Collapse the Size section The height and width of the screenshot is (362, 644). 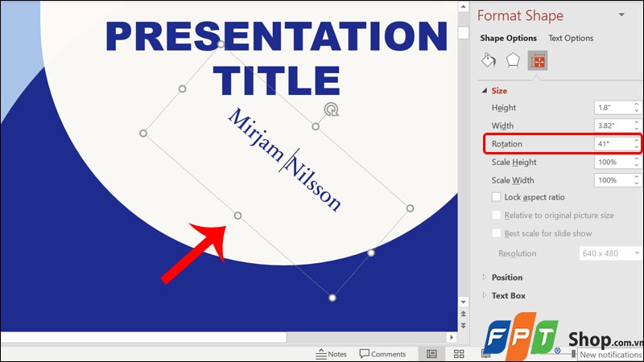pyautogui.click(x=485, y=90)
